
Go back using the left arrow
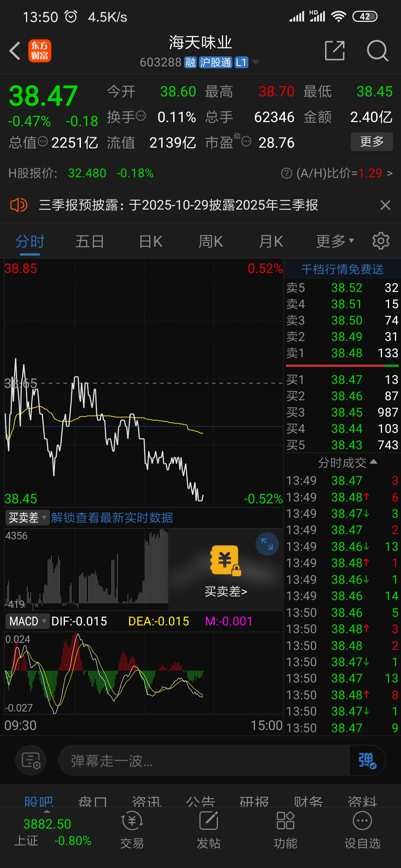coord(15,51)
